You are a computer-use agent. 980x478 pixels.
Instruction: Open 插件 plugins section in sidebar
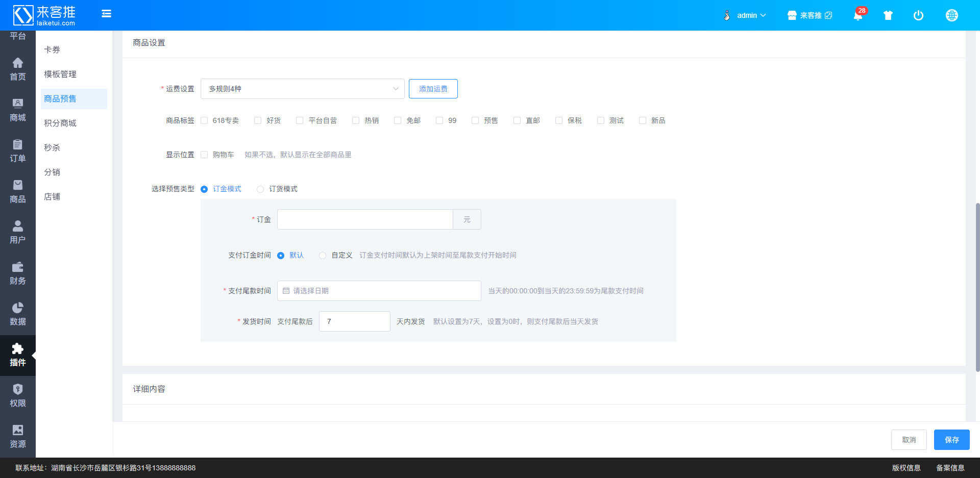18,355
